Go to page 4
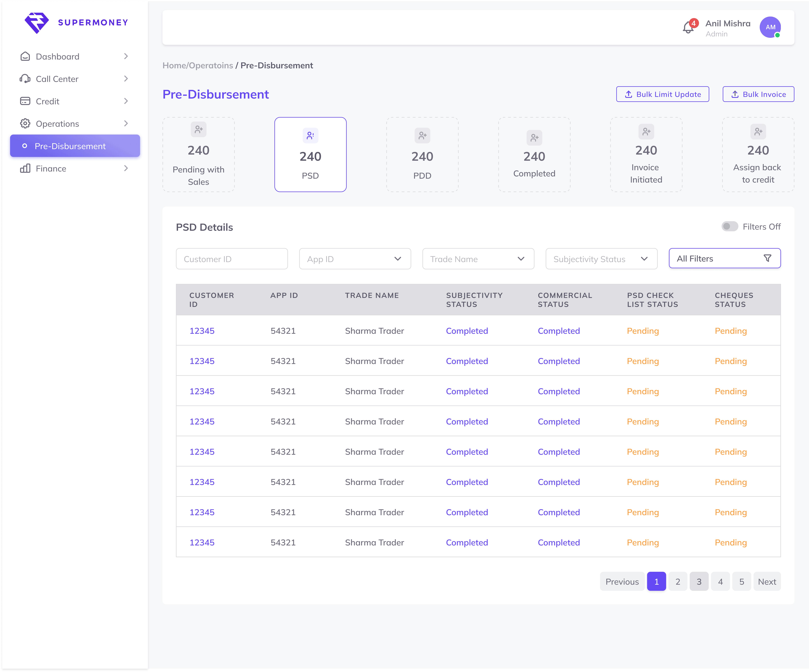 [720, 582]
